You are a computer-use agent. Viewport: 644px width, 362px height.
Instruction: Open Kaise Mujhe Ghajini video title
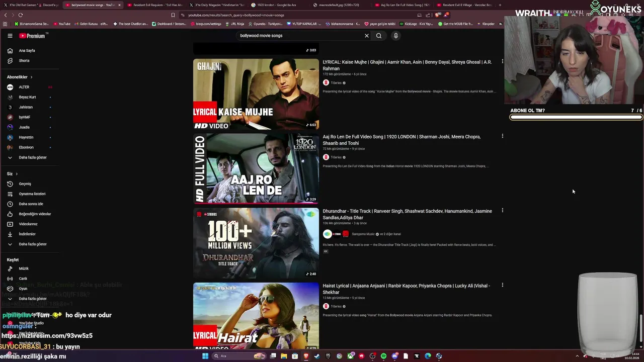click(407, 65)
